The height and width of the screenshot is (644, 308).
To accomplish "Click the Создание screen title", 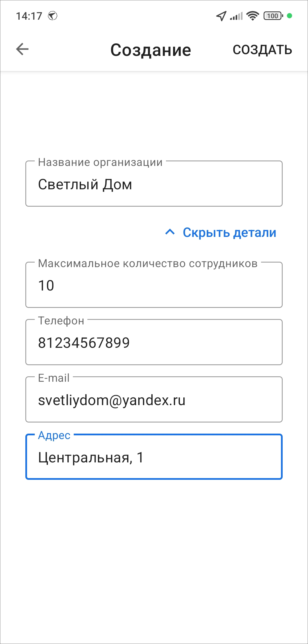I will point(151,50).
